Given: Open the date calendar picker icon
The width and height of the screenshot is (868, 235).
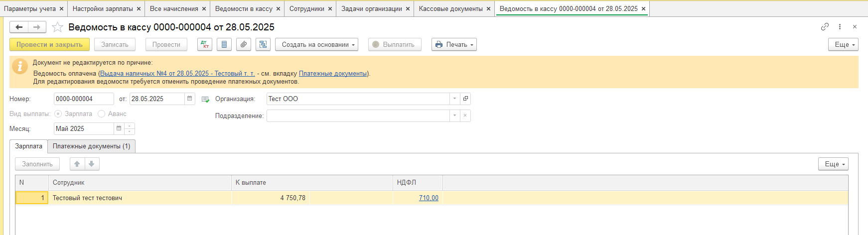Looking at the screenshot, I should point(189,99).
